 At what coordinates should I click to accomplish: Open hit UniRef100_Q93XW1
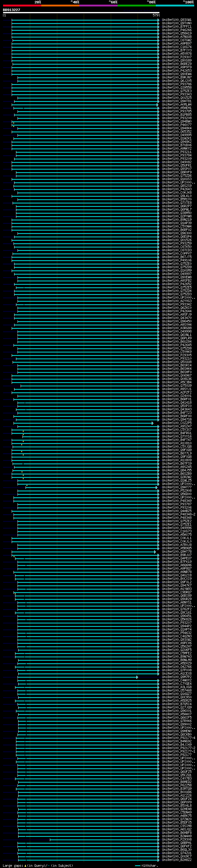[177, 20]
